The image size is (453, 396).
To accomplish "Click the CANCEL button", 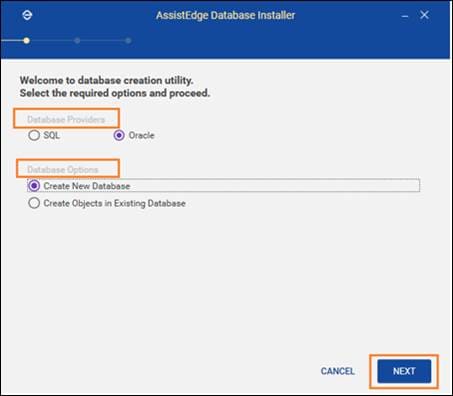I will [x=337, y=371].
